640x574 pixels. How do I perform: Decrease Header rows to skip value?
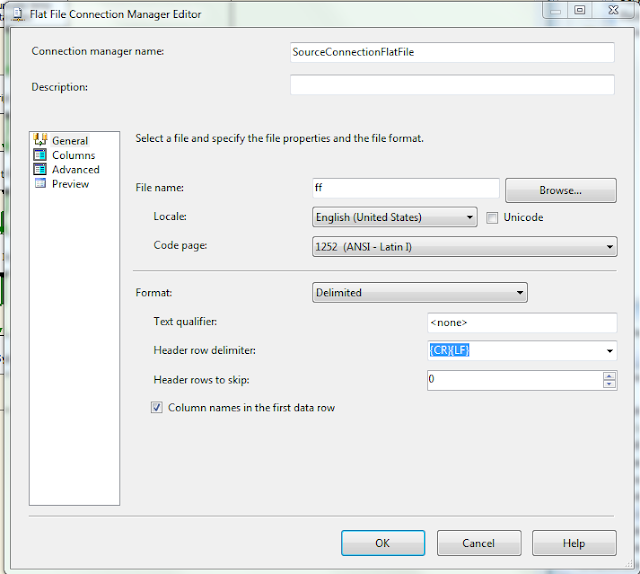(x=609, y=384)
